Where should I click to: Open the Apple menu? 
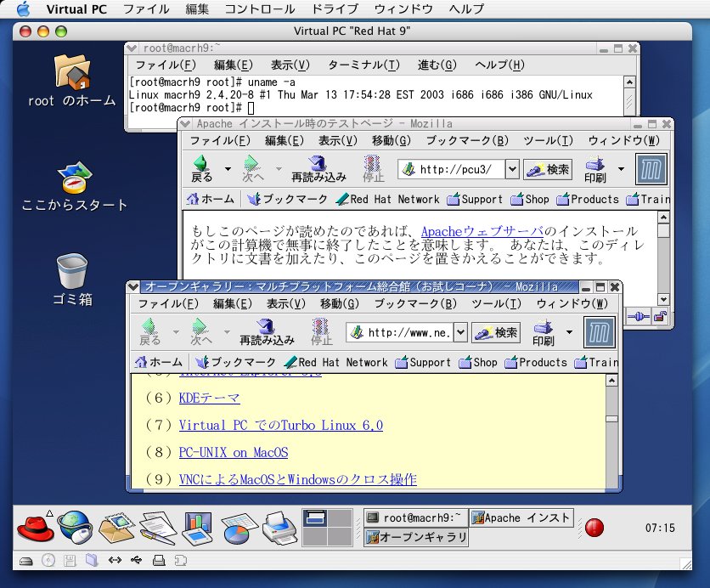[x=23, y=9]
